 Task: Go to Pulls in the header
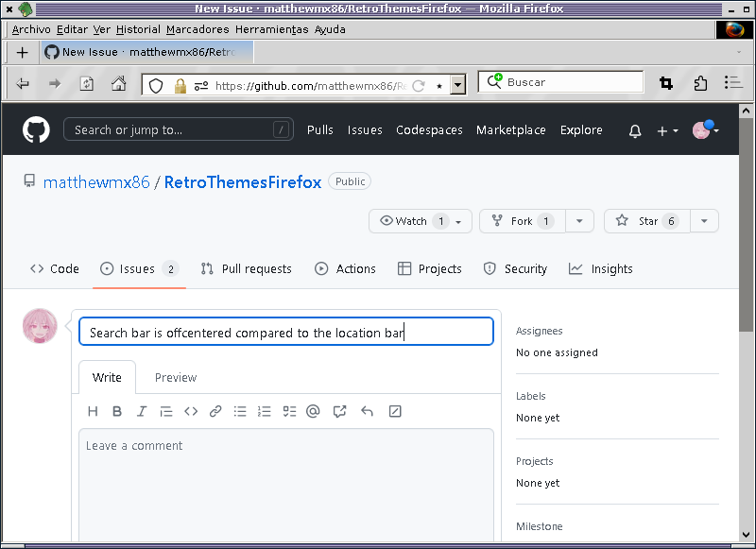coord(320,130)
